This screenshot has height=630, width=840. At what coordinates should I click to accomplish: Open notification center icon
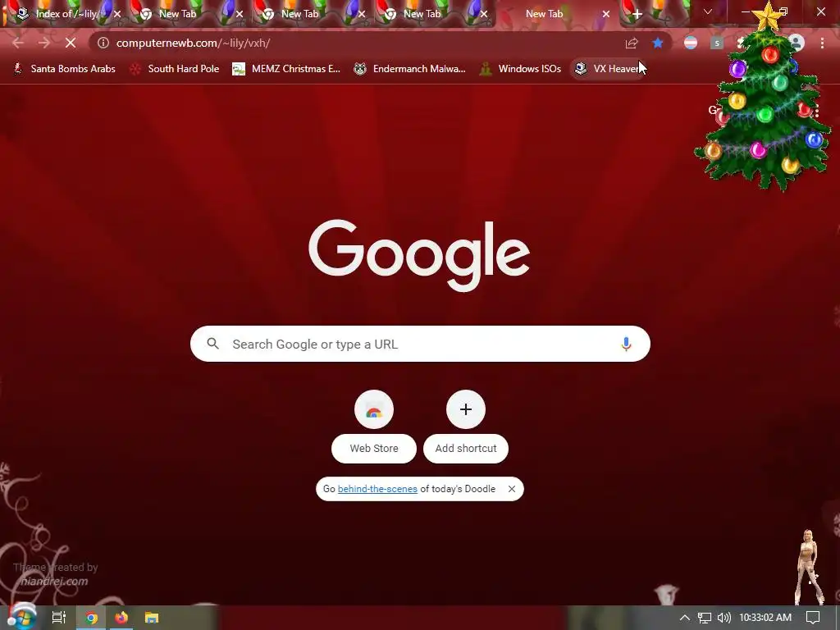click(x=813, y=618)
